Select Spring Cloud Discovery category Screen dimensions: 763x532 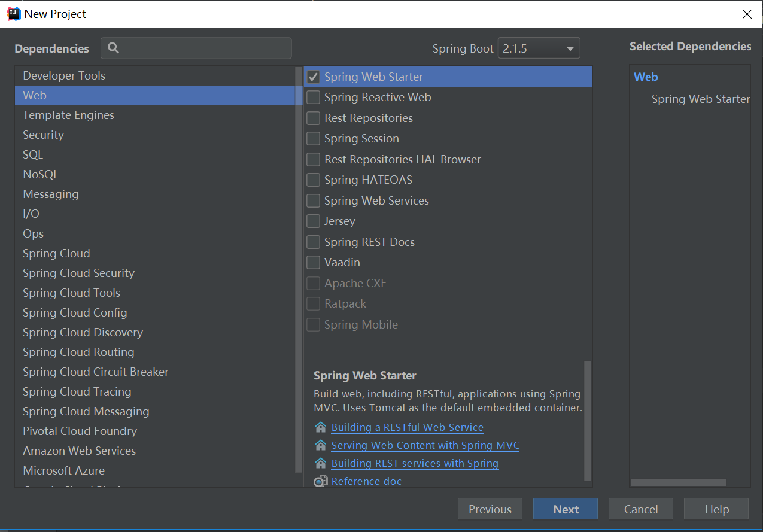[156, 332]
